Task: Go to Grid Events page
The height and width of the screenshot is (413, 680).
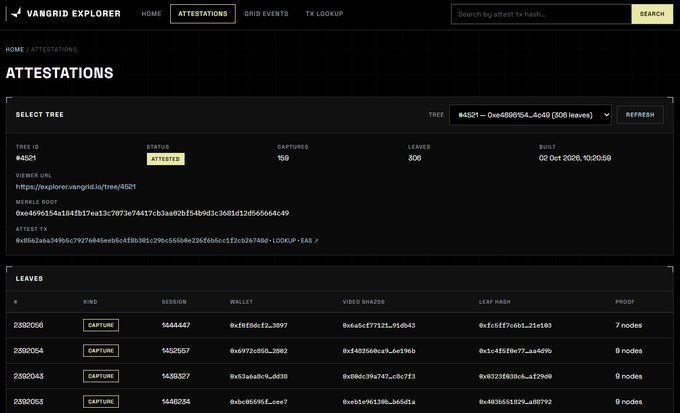Action: (x=266, y=14)
